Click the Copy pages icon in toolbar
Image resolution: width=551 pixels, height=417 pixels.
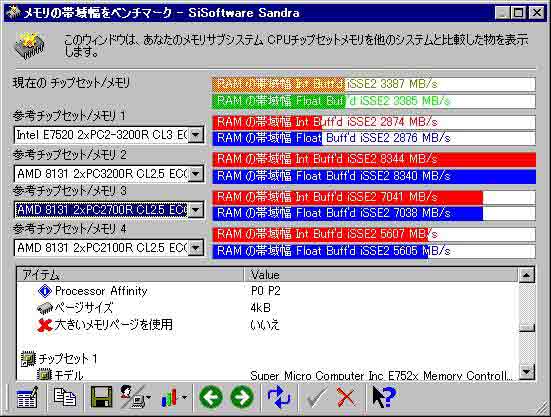point(64,397)
